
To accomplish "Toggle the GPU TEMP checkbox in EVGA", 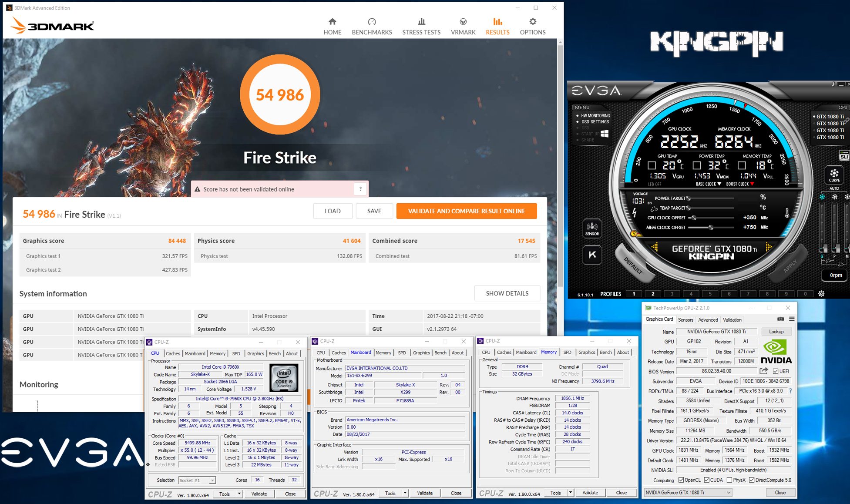I will click(x=652, y=166).
